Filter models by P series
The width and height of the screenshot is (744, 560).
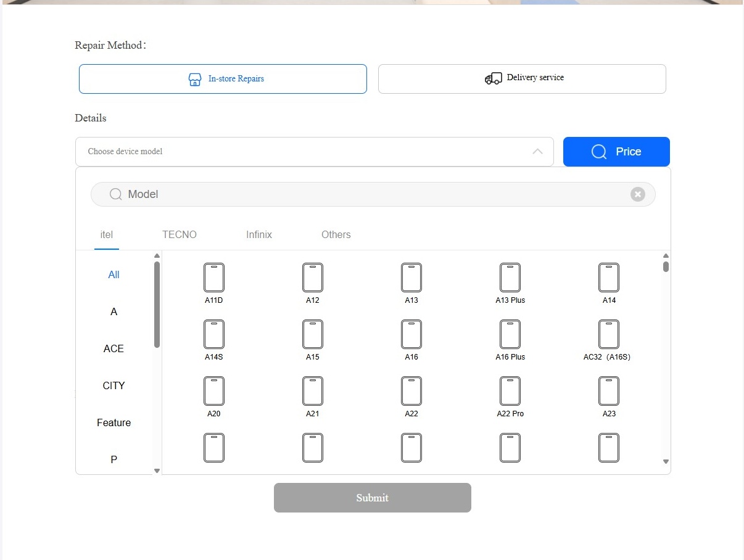point(114,460)
